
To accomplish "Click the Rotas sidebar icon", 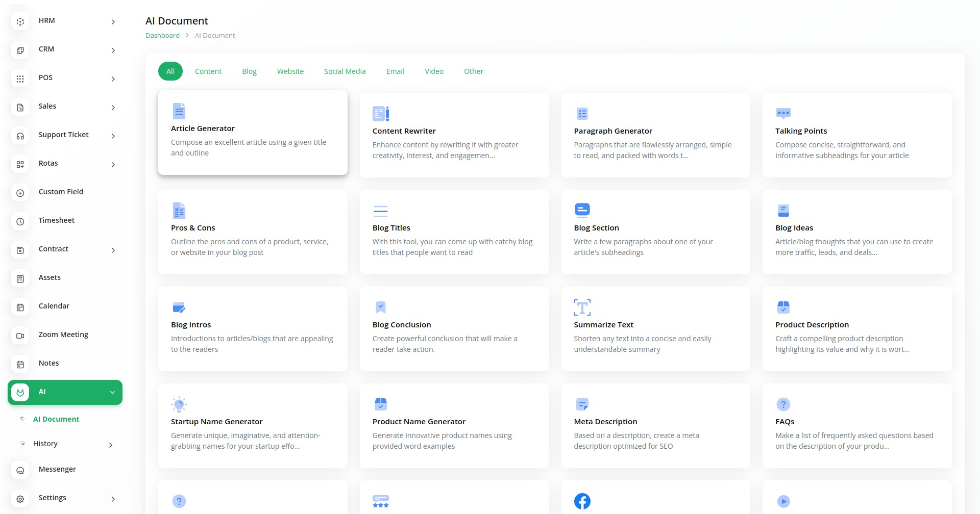I will (x=20, y=164).
